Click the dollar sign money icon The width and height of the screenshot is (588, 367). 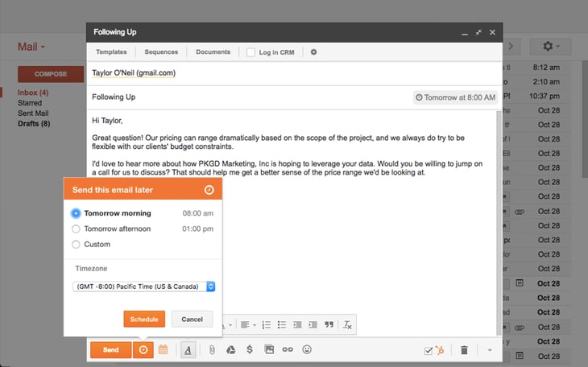coord(250,350)
